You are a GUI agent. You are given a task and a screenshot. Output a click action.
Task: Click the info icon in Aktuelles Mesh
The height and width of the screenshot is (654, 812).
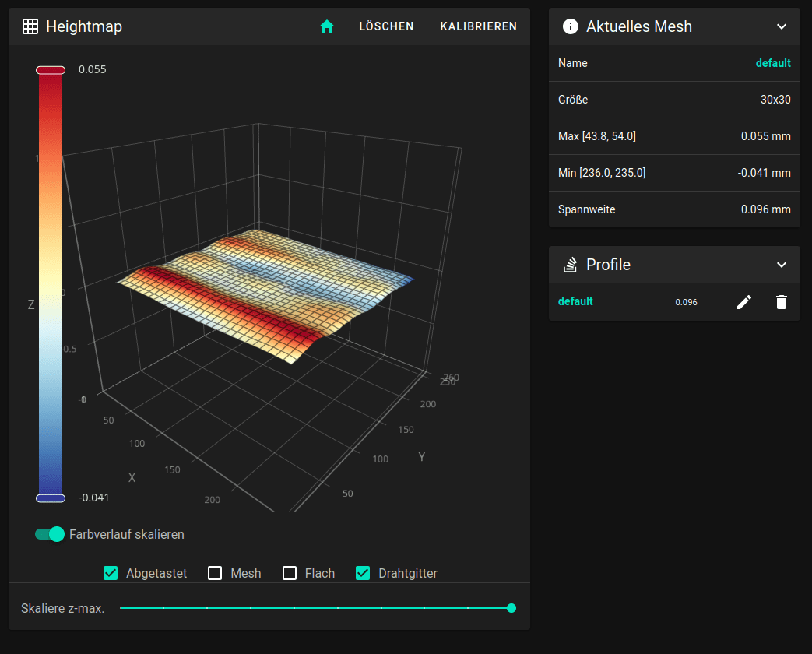tap(570, 26)
